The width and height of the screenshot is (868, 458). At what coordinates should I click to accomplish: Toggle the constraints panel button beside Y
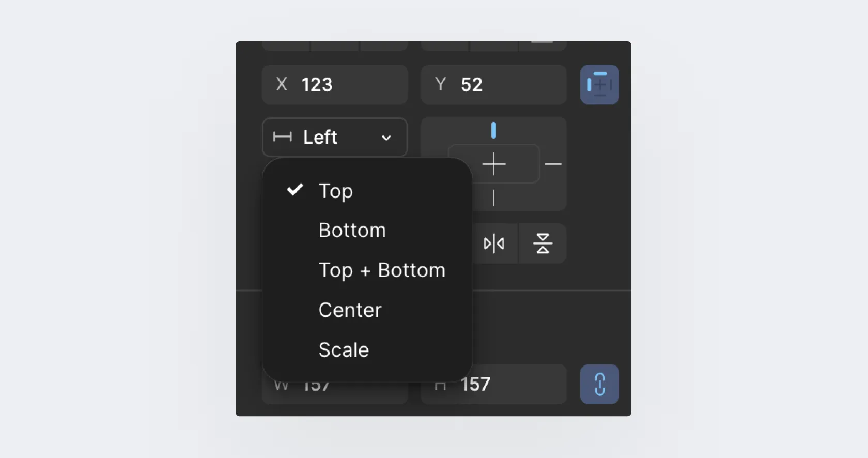pyautogui.click(x=599, y=85)
